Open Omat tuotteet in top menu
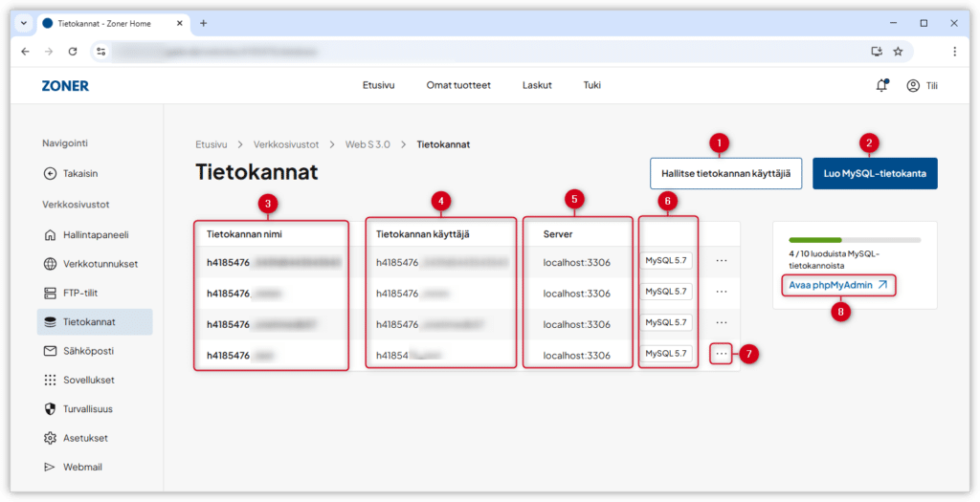Screen dimensions: 980x502 tap(458, 85)
